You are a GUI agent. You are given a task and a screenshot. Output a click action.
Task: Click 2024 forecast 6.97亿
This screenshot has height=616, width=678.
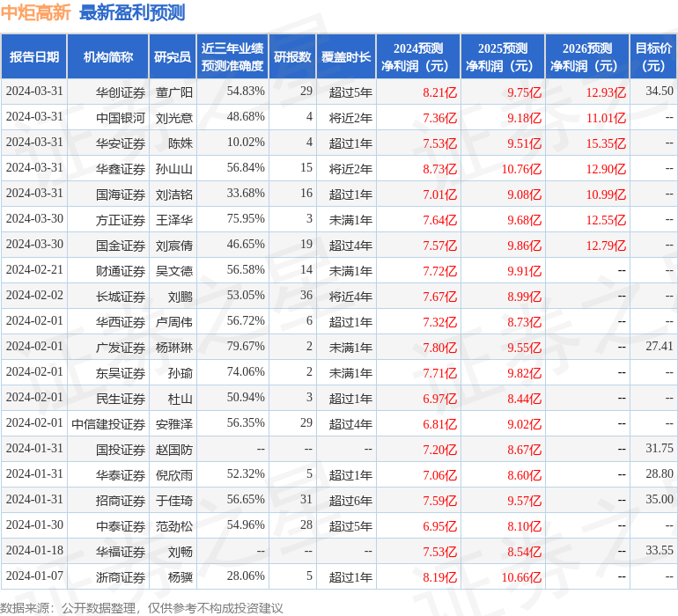point(439,398)
